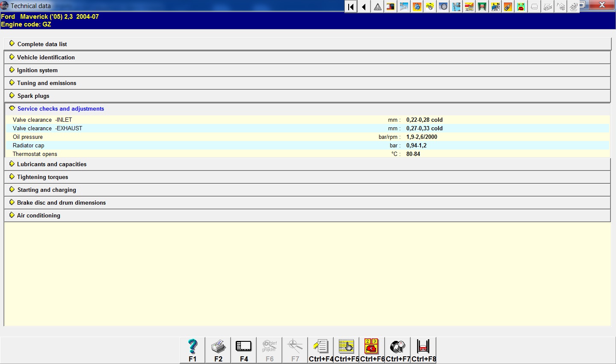Open help with the F1 question mark

pyautogui.click(x=192, y=350)
